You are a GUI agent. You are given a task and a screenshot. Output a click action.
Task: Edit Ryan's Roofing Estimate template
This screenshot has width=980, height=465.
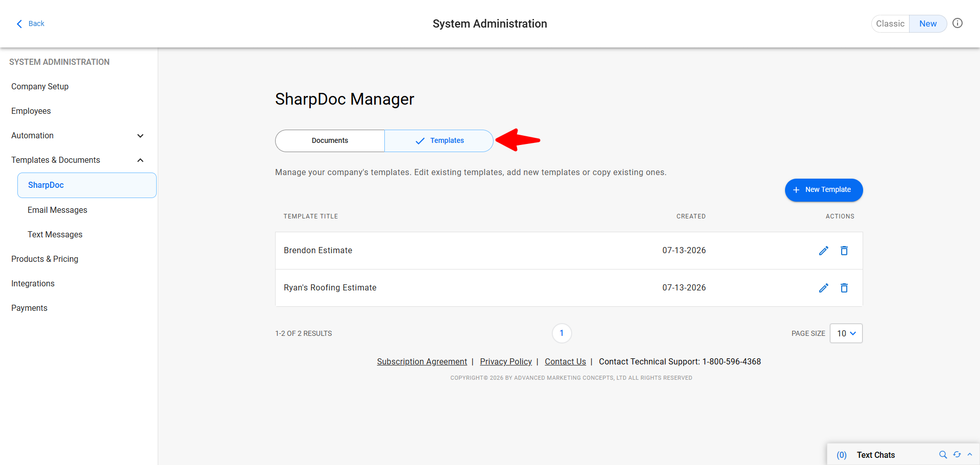tap(823, 288)
